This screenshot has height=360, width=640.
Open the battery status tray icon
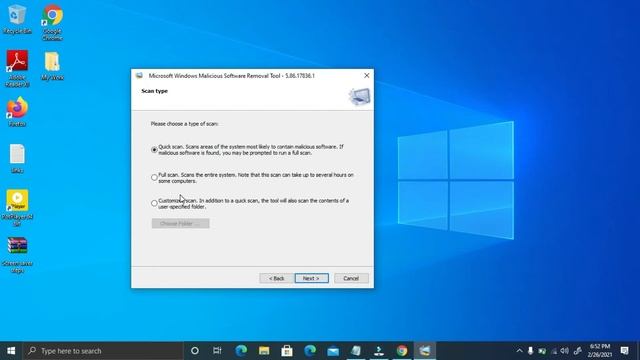point(542,351)
